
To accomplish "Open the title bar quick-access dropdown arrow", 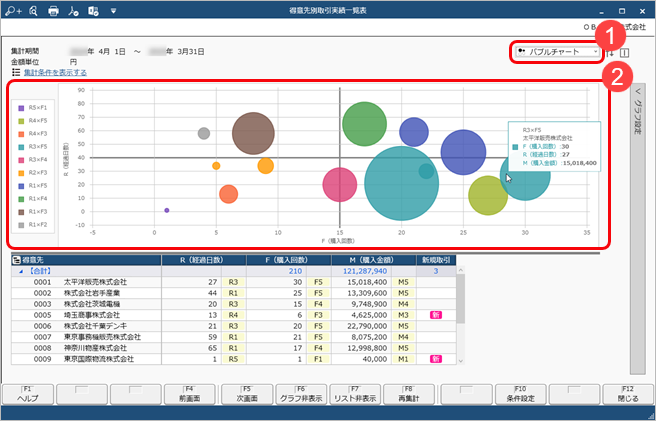I will pos(113,11).
